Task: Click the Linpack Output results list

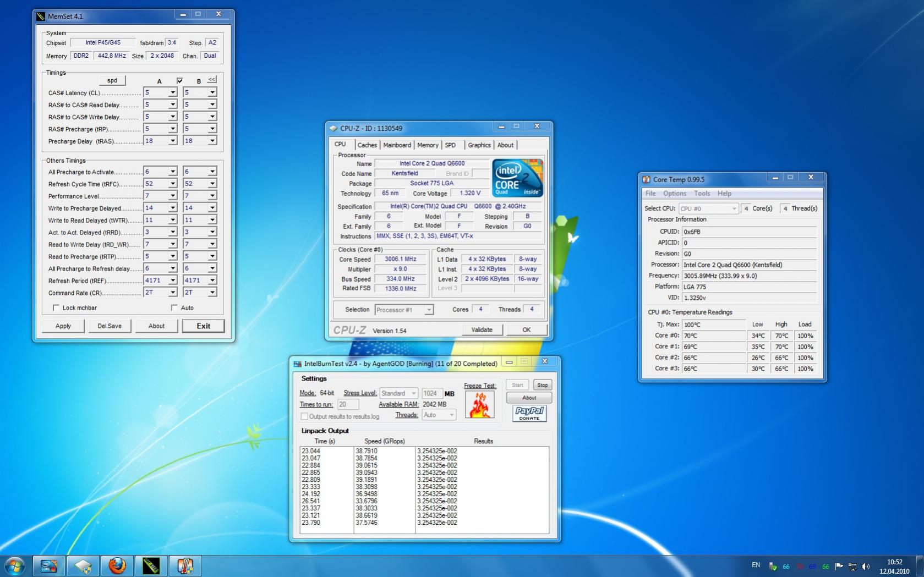Action: pyautogui.click(x=425, y=490)
